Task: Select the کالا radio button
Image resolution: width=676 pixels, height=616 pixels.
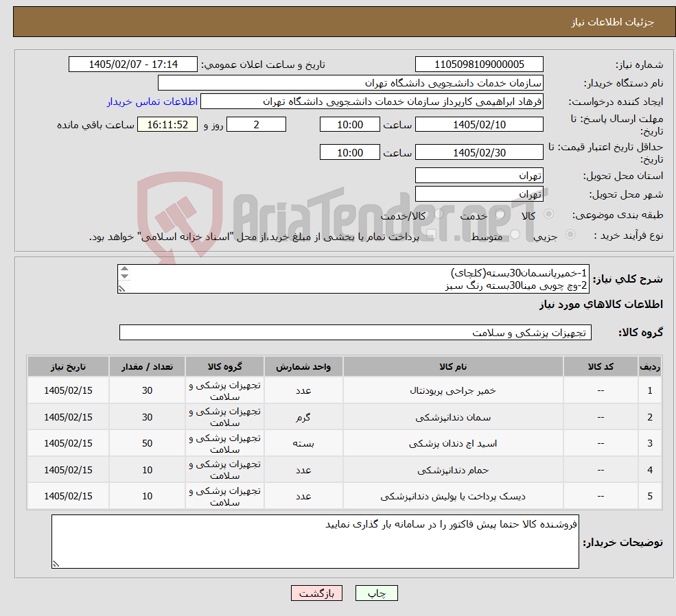Action: tap(549, 213)
